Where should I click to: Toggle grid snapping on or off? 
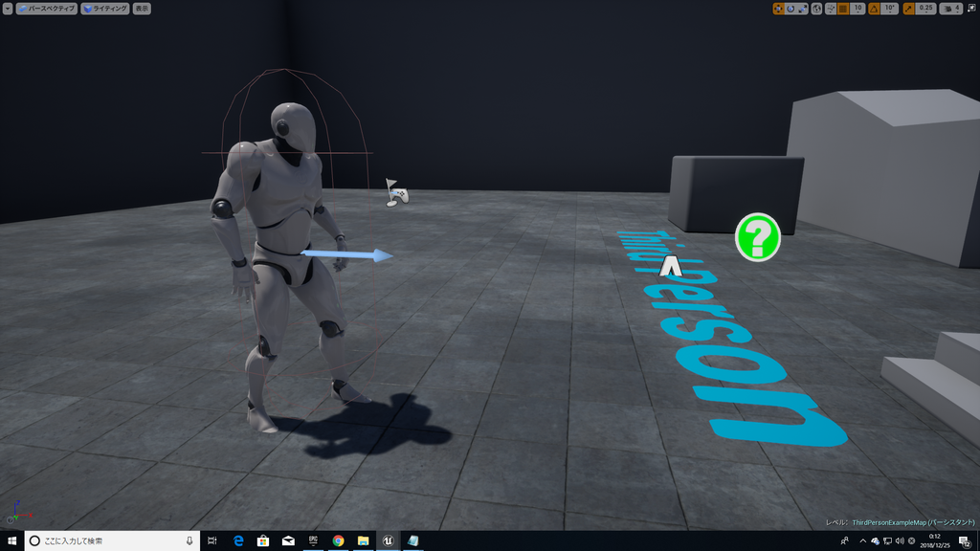coord(843,9)
